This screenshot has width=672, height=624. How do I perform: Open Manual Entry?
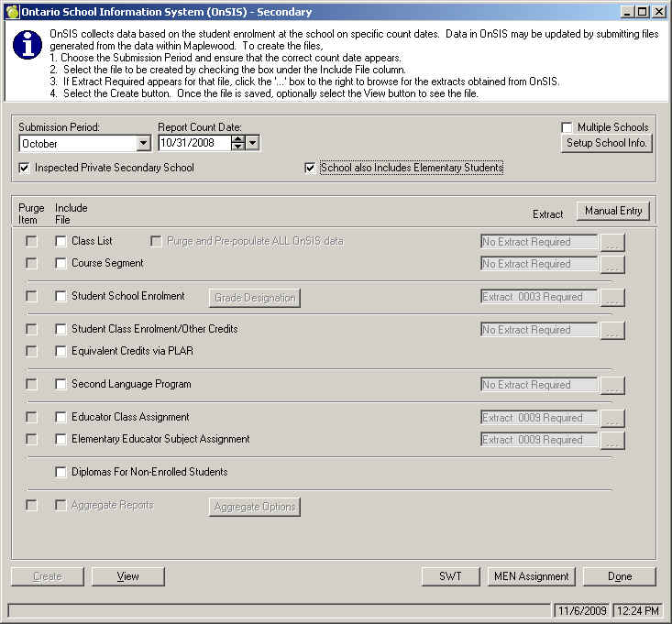tap(613, 211)
